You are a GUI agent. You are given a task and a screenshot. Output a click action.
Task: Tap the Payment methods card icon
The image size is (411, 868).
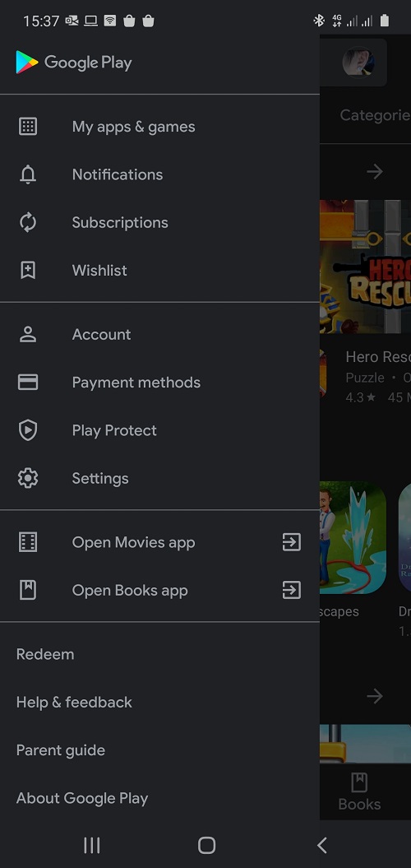(28, 383)
